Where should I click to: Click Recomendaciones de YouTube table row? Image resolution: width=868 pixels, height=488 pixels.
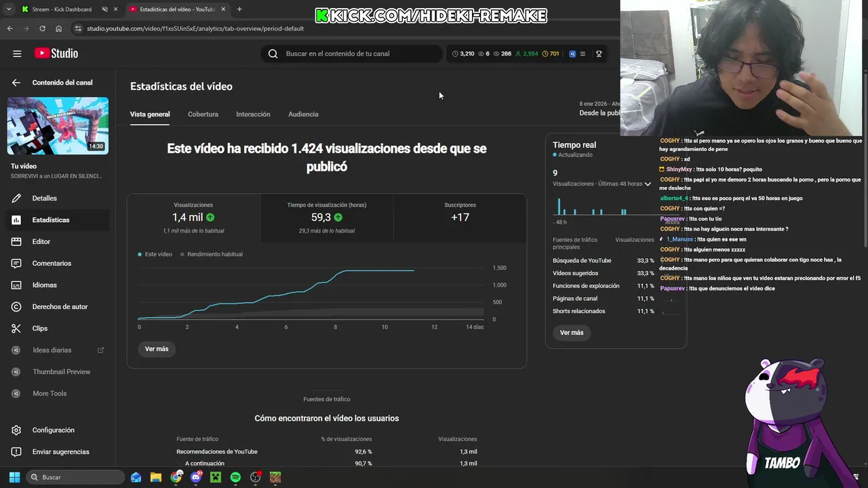point(327,452)
